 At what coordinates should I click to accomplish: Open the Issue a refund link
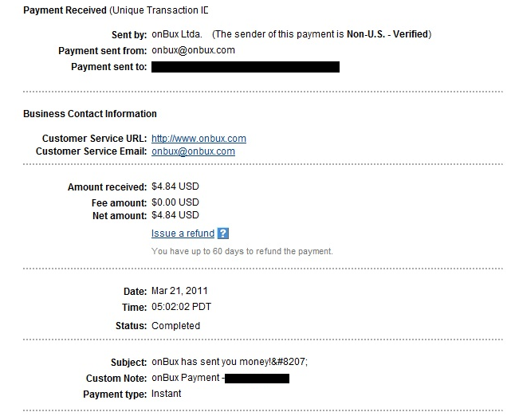tap(183, 234)
